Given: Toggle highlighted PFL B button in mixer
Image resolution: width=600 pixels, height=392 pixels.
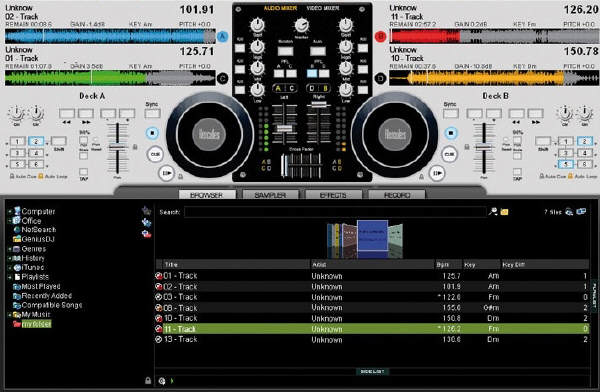Looking at the screenshot, I should tap(312, 73).
